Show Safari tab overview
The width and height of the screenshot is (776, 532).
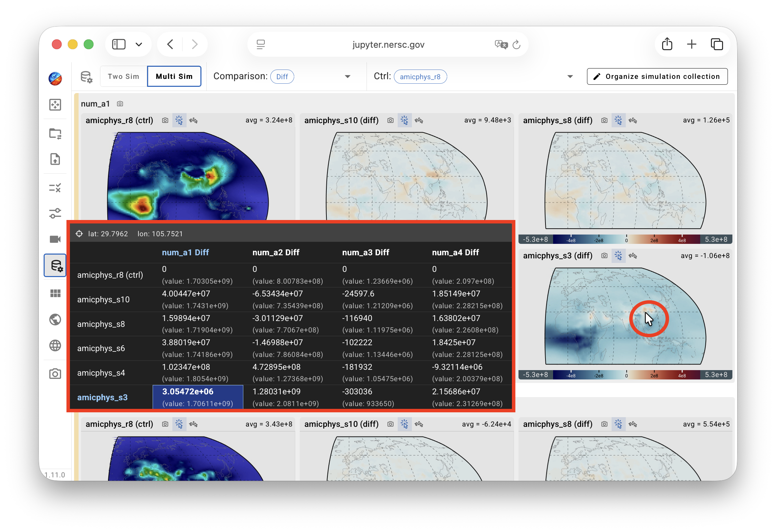point(716,44)
